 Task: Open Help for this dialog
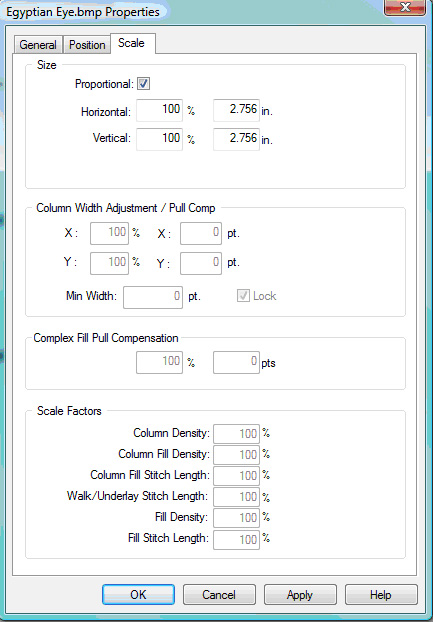[x=381, y=594]
